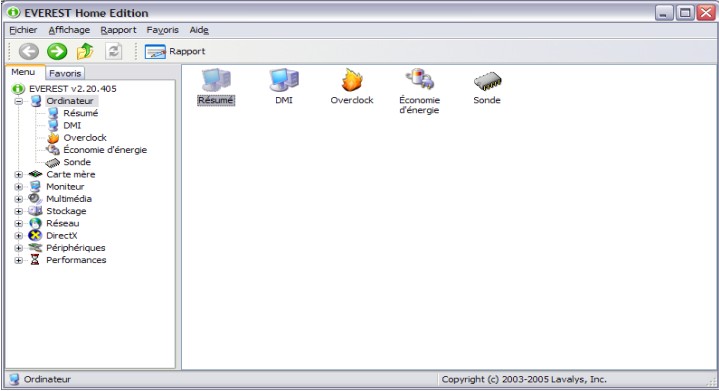
Task: Open Sonde chip icon in right pane
Action: pyautogui.click(x=487, y=82)
